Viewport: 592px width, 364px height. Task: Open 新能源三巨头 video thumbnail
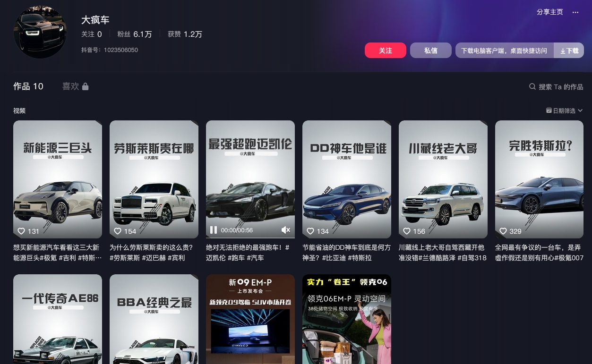[58, 179]
